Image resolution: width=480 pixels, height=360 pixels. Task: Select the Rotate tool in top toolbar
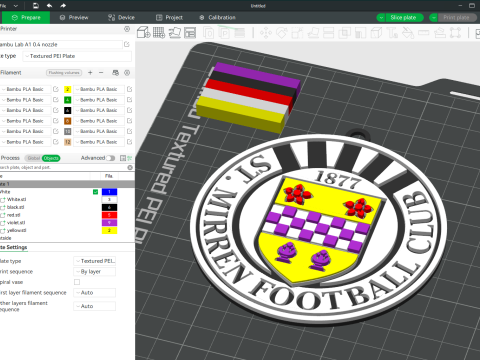[282, 33]
